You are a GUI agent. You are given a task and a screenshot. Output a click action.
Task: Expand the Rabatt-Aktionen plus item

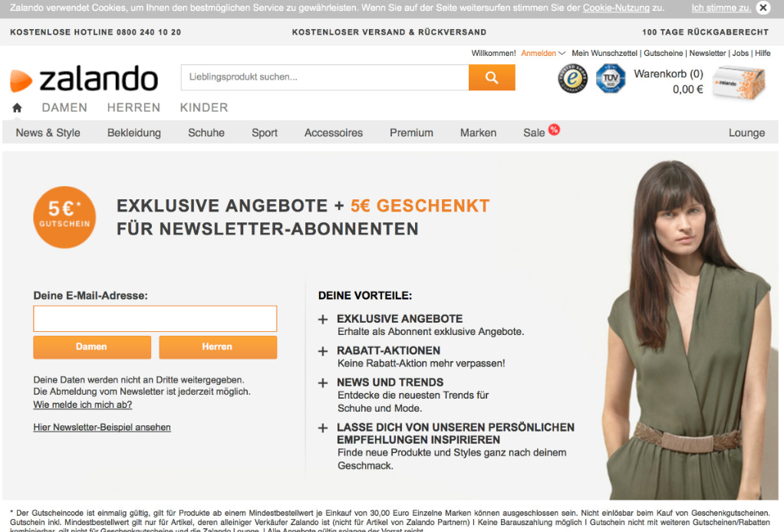[323, 351]
